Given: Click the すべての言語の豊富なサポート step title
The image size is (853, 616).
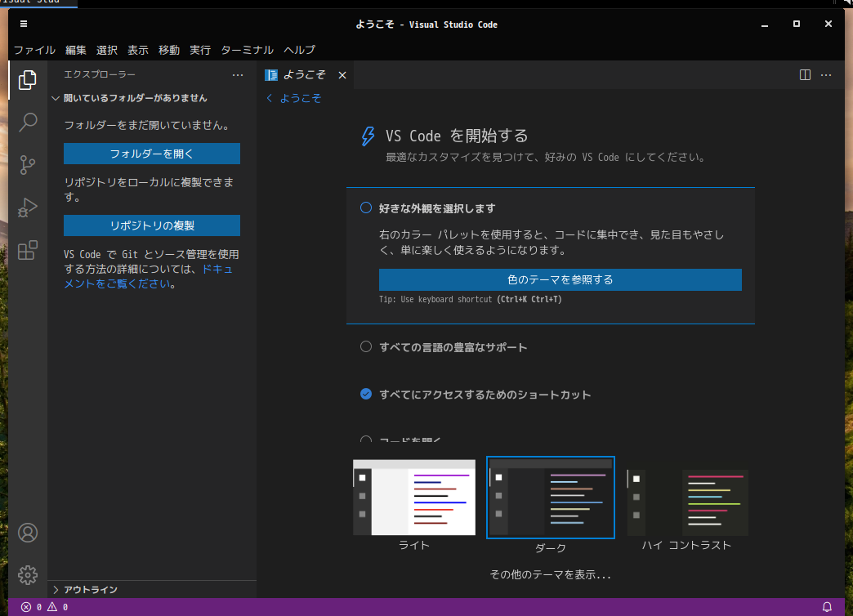Looking at the screenshot, I should pos(453,347).
